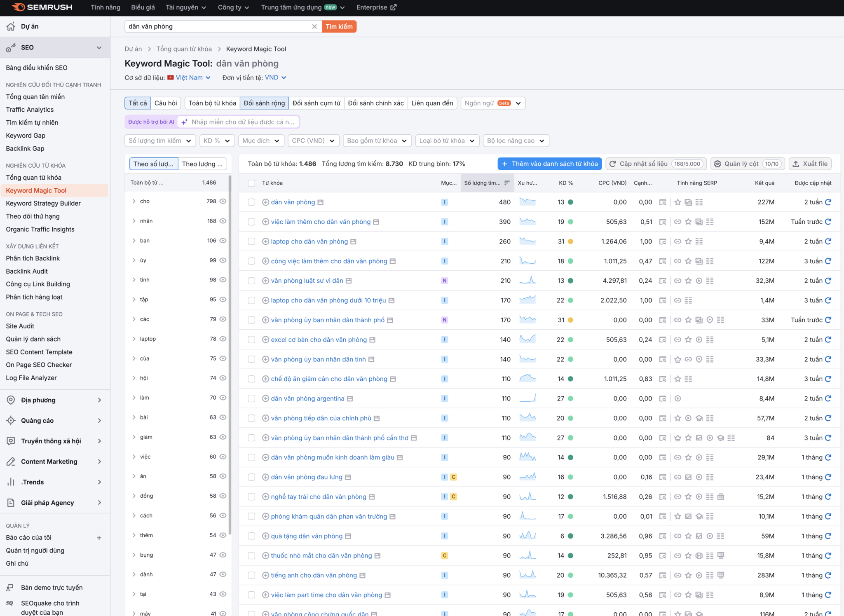Toggle eye icon for 'laptop' group
The height and width of the screenshot is (616, 844).
point(223,339)
